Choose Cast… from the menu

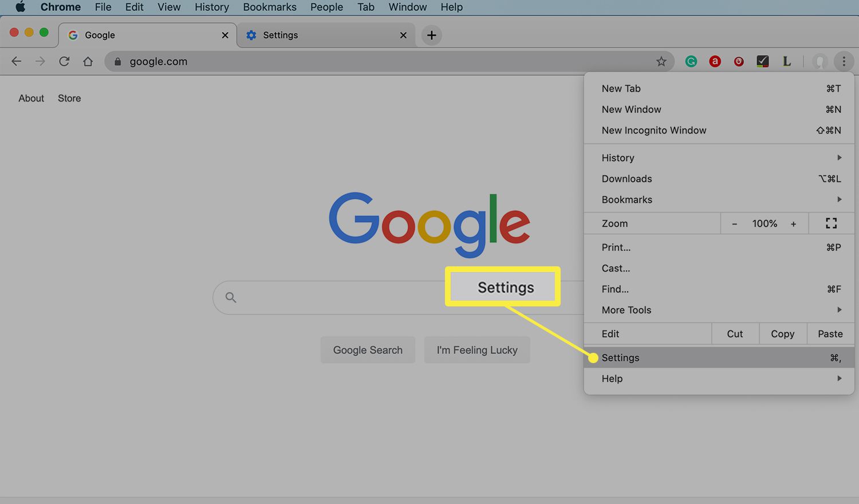point(719,268)
